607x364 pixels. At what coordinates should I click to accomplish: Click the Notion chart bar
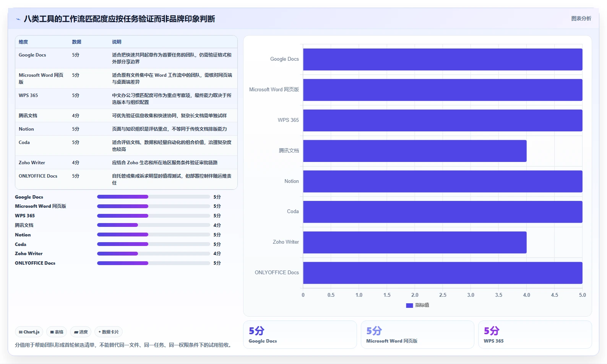443,181
